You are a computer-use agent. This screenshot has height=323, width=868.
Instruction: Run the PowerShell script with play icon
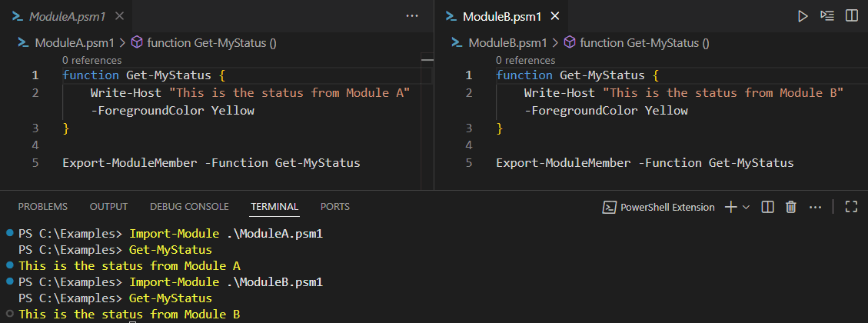point(803,16)
